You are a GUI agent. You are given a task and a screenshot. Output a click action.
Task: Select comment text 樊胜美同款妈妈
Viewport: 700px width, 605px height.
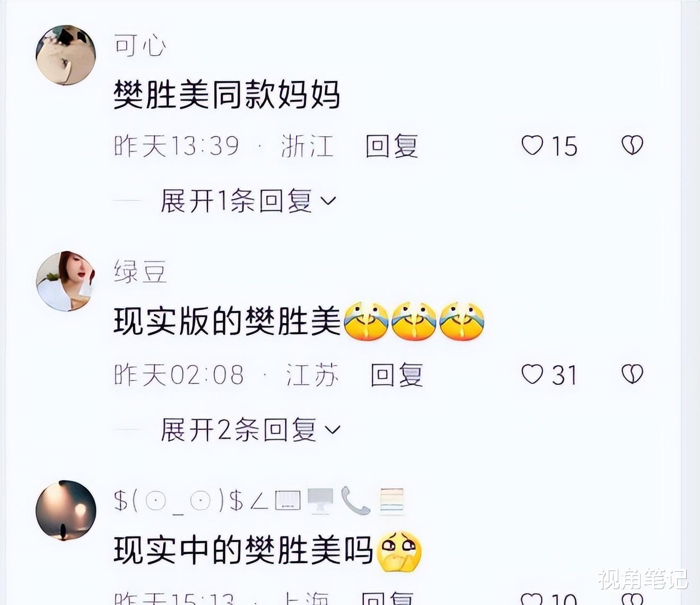point(227,95)
